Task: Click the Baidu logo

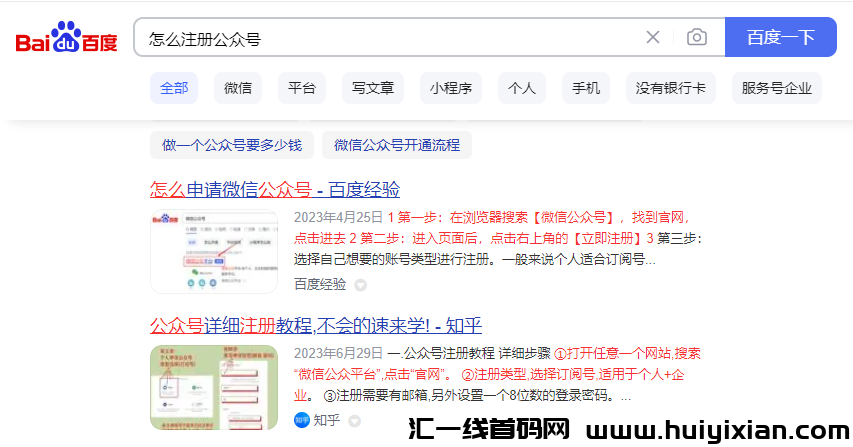Action: tap(66, 39)
